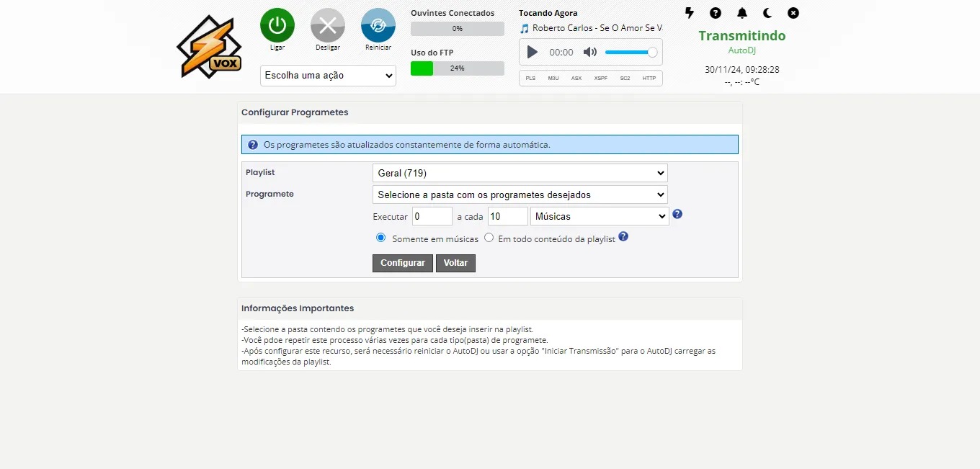Viewport: 980px width, 469px height.
Task: Click the green Ligar power icon
Action: pos(277,25)
